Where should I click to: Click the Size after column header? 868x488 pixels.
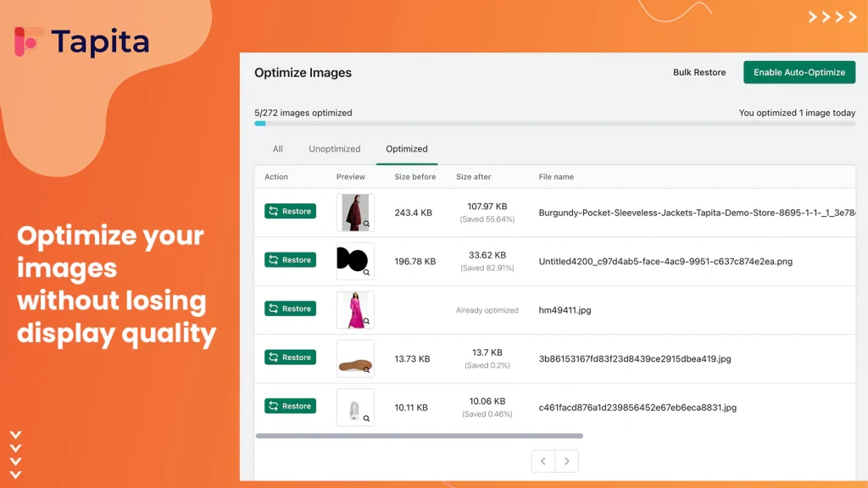(473, 177)
